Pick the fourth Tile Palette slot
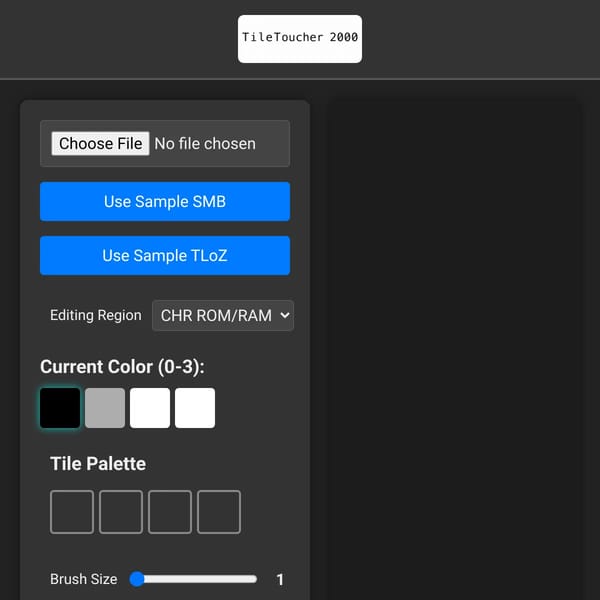 [x=219, y=512]
